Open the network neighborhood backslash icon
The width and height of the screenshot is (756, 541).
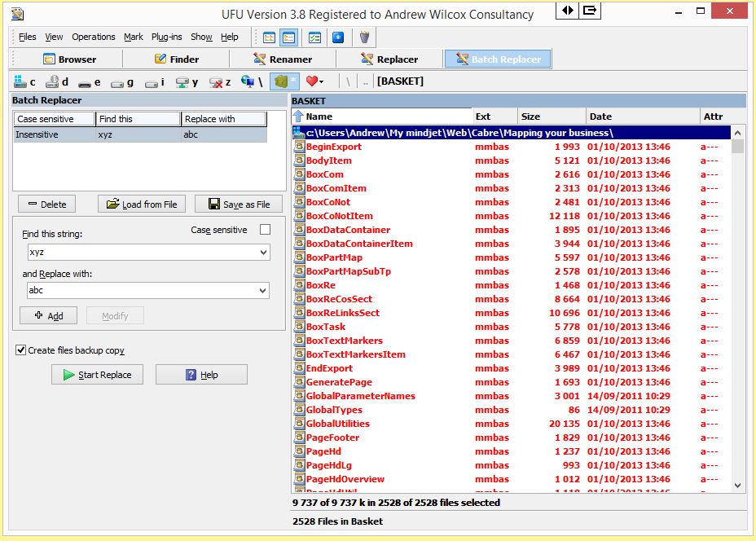tap(253, 82)
